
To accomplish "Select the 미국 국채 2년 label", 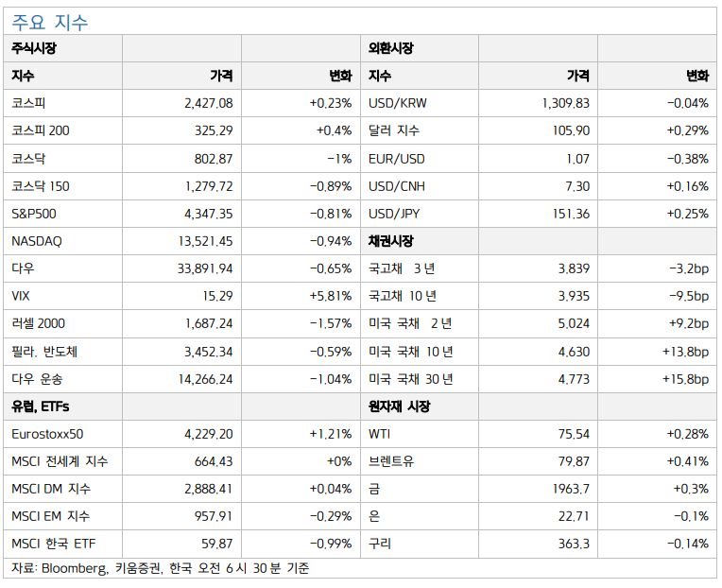I will 410,323.
